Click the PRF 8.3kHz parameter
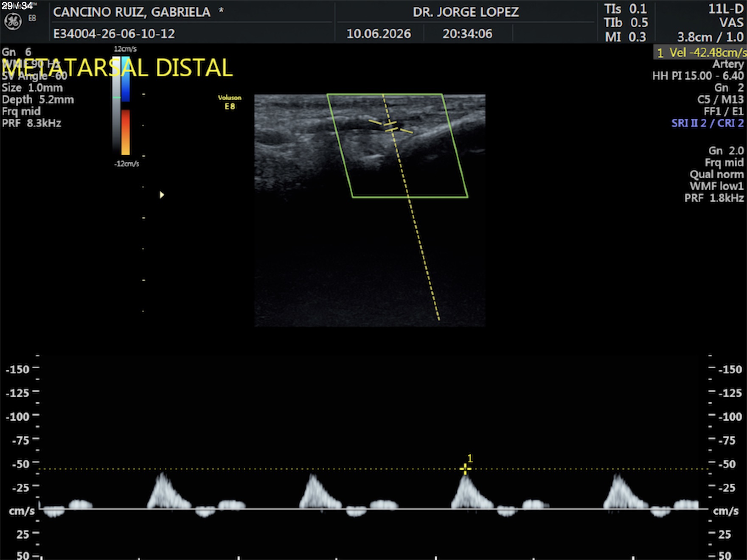This screenshot has height=560, width=747. click(32, 123)
